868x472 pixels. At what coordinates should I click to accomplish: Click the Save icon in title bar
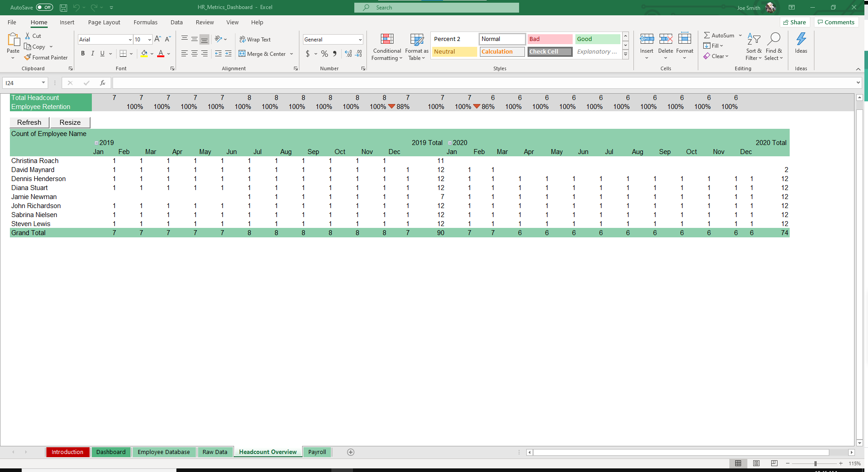63,8
